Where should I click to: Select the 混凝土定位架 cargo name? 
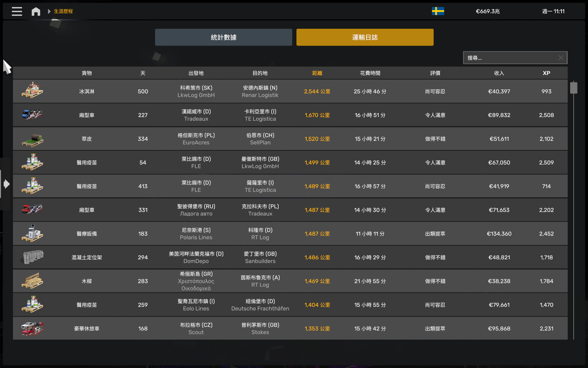[x=87, y=258]
